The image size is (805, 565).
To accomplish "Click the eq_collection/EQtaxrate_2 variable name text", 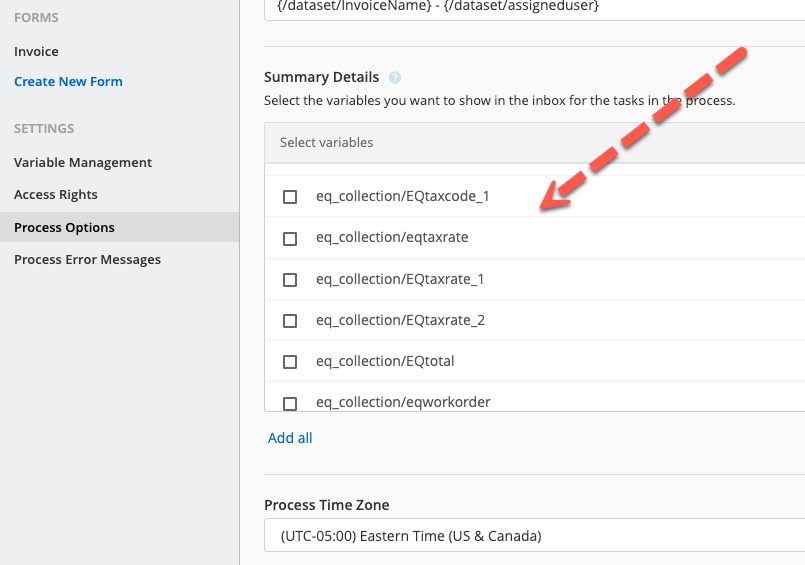I will pos(400,320).
